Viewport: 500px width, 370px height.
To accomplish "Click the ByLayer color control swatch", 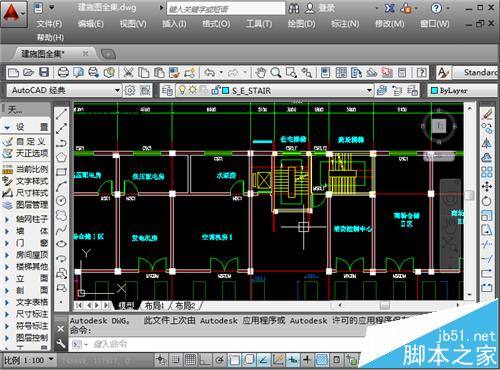I will (x=434, y=91).
